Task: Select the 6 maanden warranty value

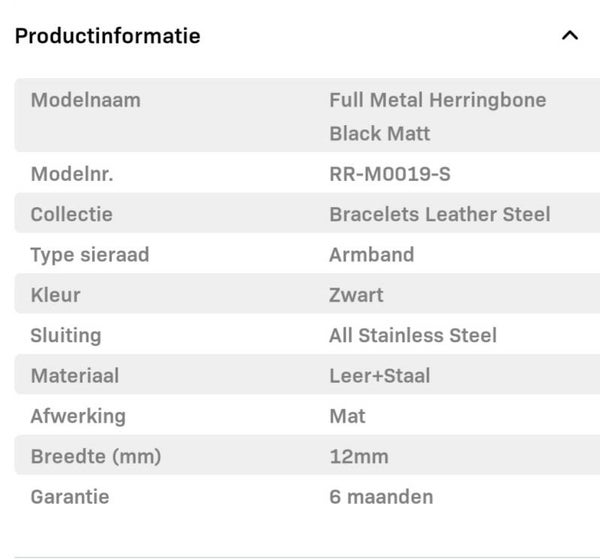Action: pyautogui.click(x=382, y=497)
